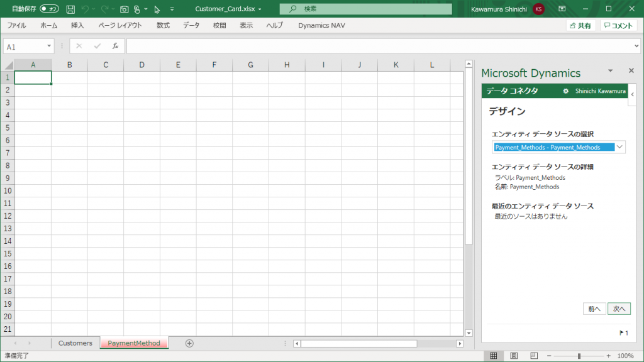Click the data connector settings gear icon
The height and width of the screenshot is (362, 644).
coord(565,91)
